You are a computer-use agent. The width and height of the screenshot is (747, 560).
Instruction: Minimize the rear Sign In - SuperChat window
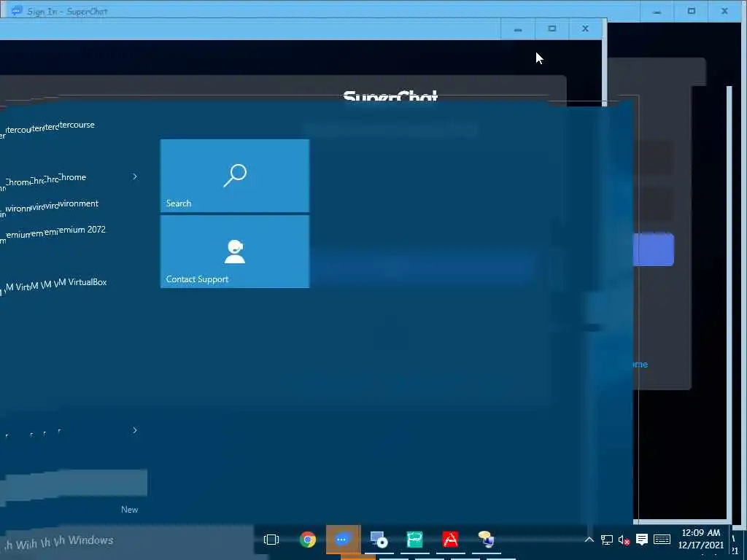tap(657, 11)
